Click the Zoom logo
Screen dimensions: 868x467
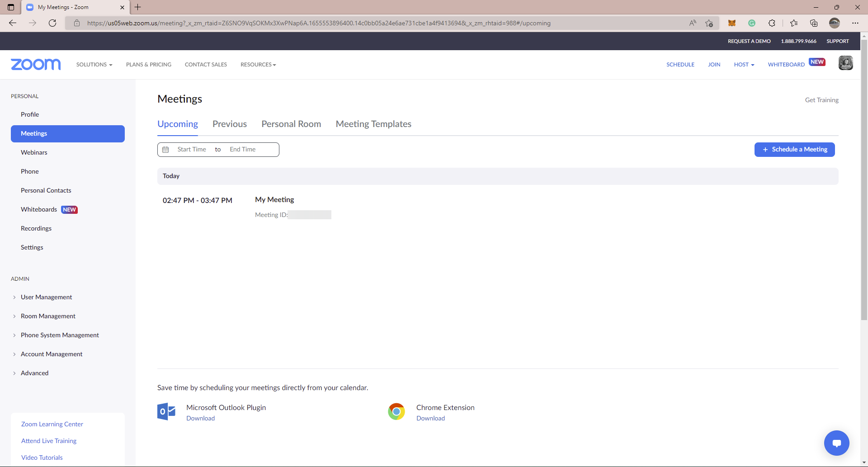36,64
